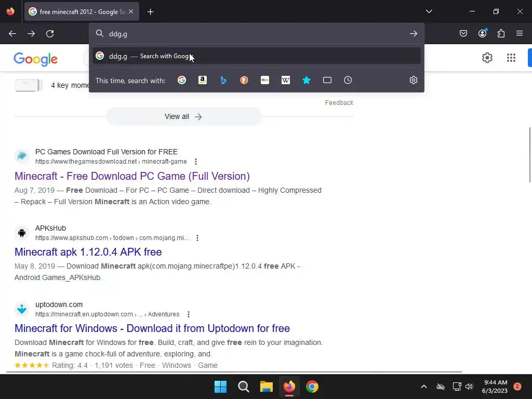Click the View all button
Screen dimensions: 532x399
pyautogui.click(x=183, y=117)
